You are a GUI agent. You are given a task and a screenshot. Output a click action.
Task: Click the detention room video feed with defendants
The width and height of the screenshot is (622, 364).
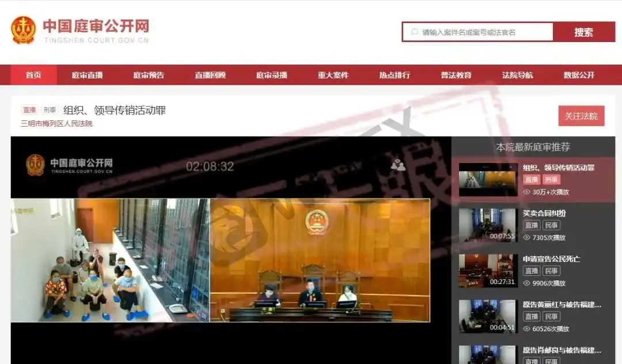click(x=110, y=260)
